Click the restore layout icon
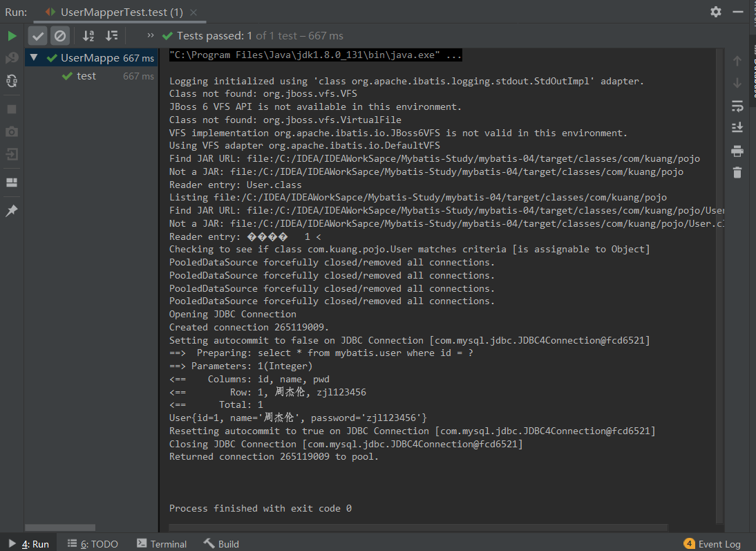 (x=12, y=183)
